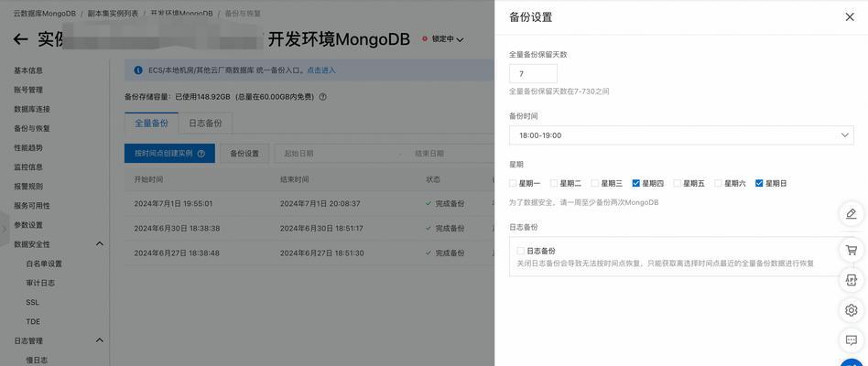Check the 星期五 checkbox

pyautogui.click(x=677, y=183)
